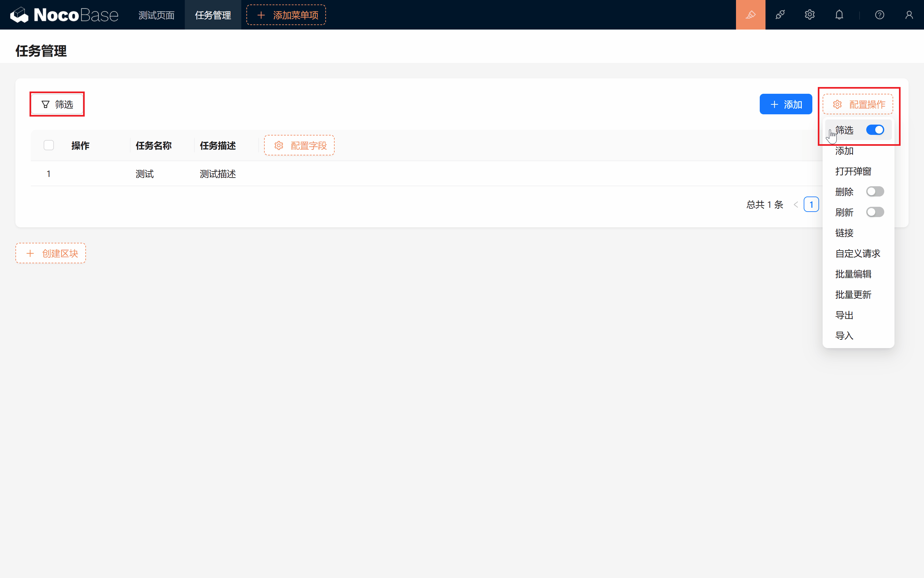Choose 导出 in the actions dropdown
This screenshot has width=924, height=578.
[x=858, y=315]
